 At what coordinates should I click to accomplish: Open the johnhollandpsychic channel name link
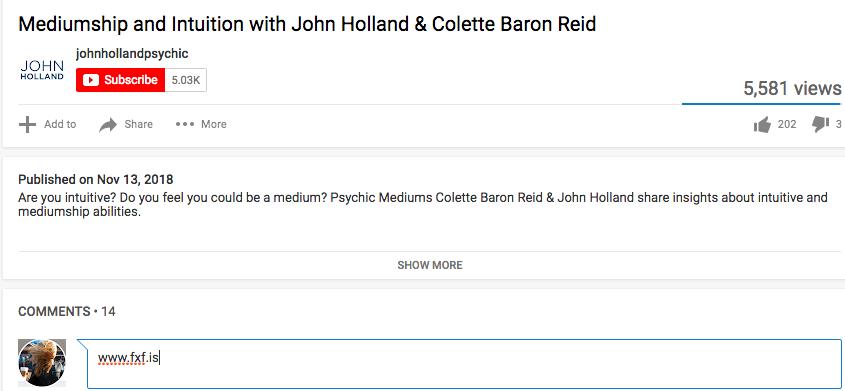132,54
